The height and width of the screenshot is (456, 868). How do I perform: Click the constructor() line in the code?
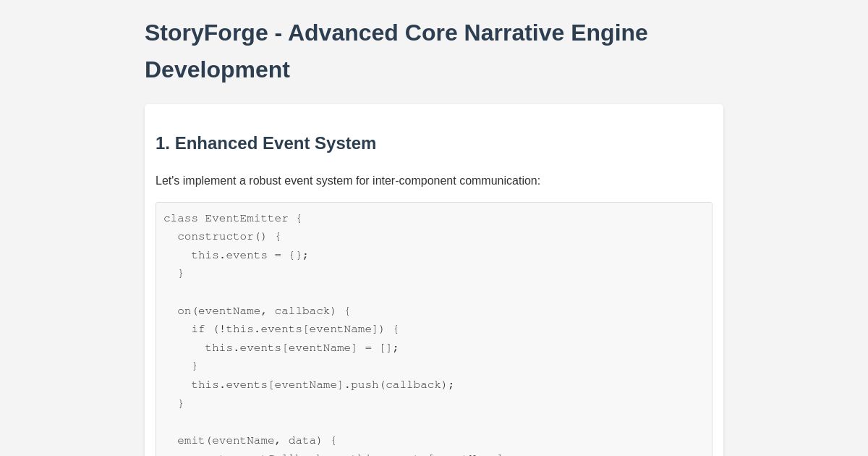click(x=228, y=236)
